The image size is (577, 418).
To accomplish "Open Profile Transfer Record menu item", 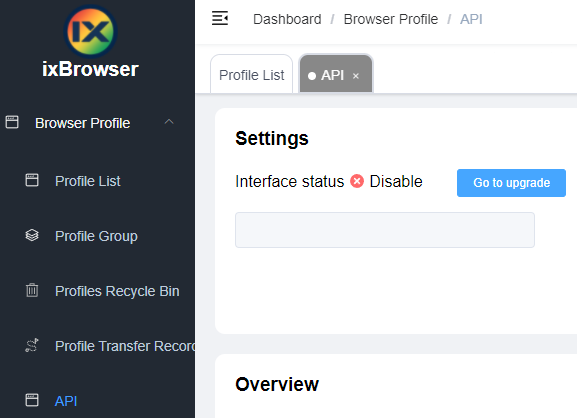I will click(125, 346).
